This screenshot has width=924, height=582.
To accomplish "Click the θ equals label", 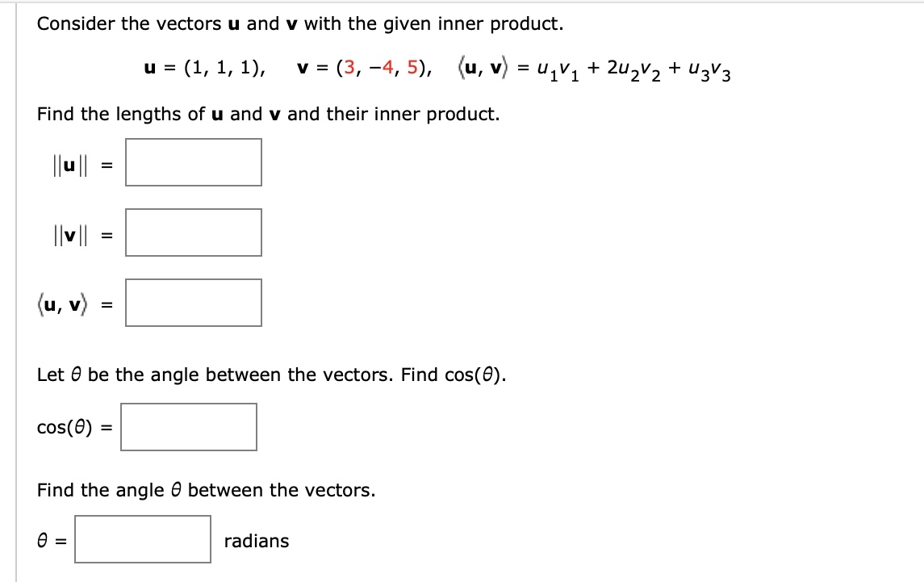I will pos(52,541).
